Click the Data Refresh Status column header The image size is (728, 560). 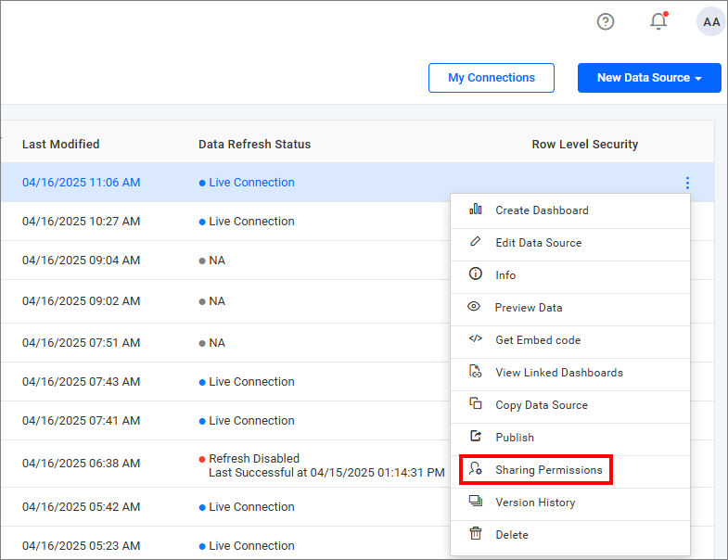pyautogui.click(x=255, y=144)
